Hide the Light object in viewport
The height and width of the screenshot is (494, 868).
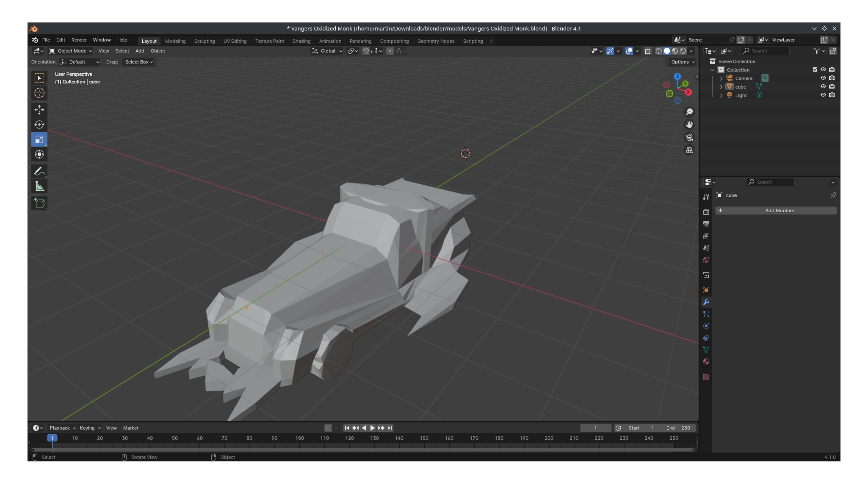(x=823, y=95)
